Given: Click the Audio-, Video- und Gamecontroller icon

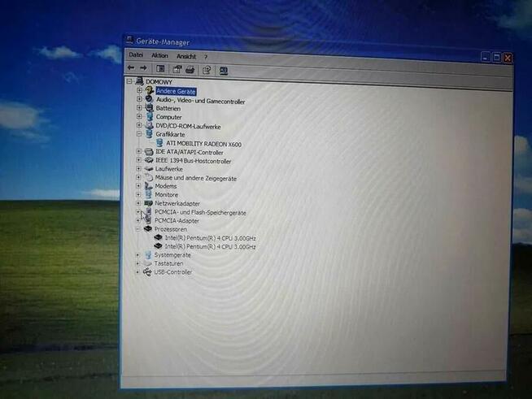Looking at the screenshot, I should pyautogui.click(x=149, y=98).
